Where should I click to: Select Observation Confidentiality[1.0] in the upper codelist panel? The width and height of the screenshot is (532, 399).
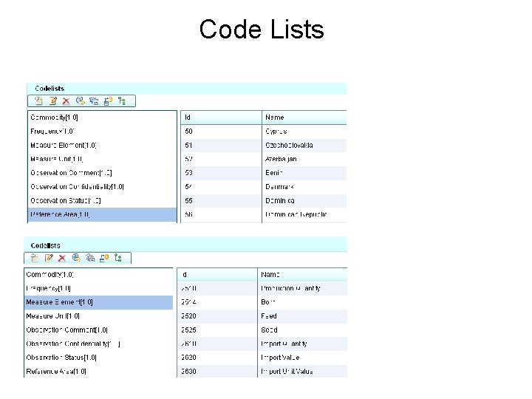click(102, 187)
